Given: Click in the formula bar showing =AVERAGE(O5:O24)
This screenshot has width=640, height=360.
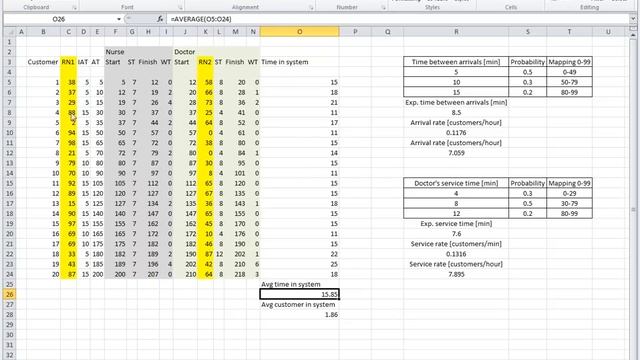Looking at the screenshot, I should 398,19.
